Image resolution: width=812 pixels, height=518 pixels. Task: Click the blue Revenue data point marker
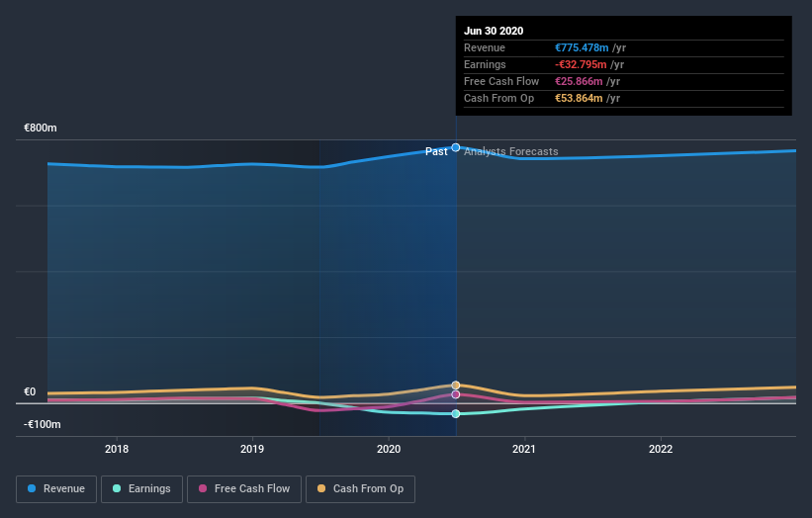(x=456, y=147)
